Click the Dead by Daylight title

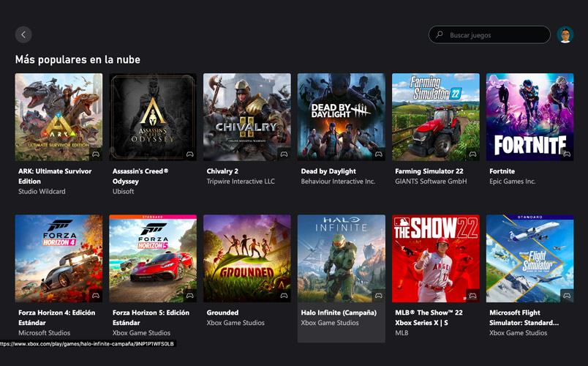click(x=328, y=171)
